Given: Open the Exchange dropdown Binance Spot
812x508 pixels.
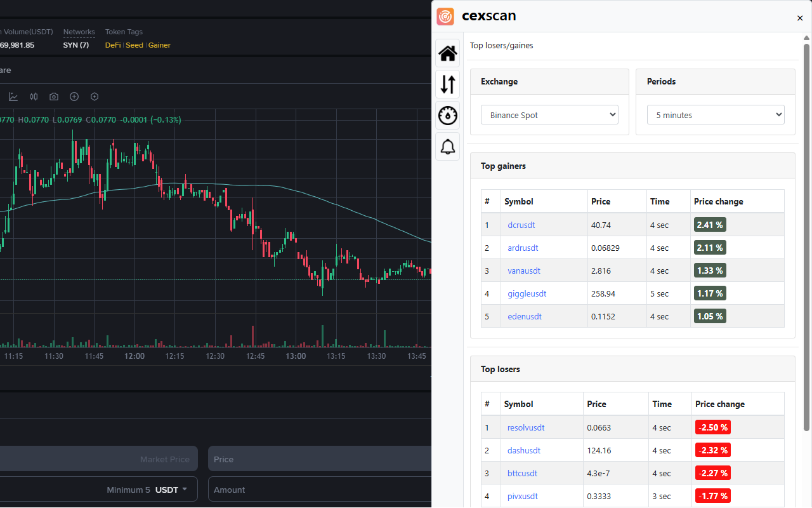Looking at the screenshot, I should 549,115.
